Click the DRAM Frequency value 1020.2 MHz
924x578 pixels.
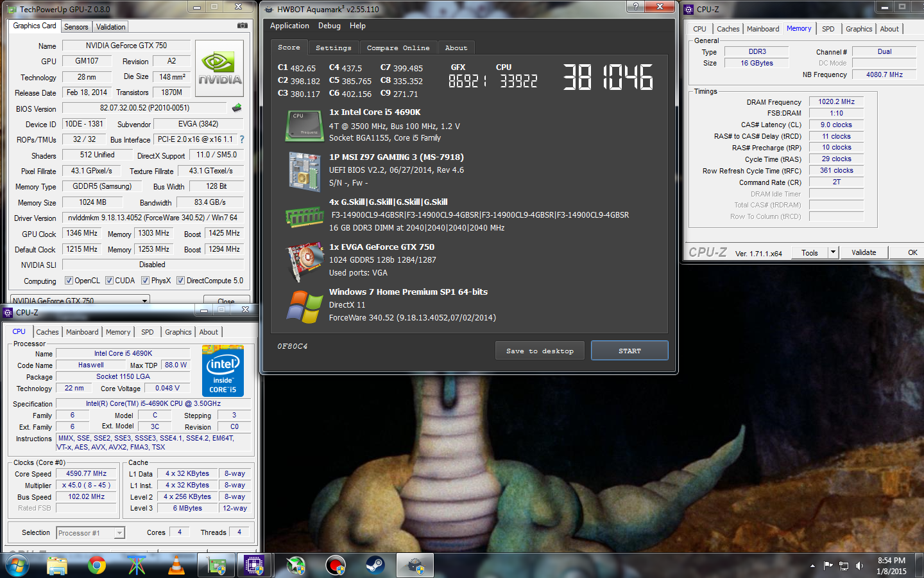coord(837,101)
